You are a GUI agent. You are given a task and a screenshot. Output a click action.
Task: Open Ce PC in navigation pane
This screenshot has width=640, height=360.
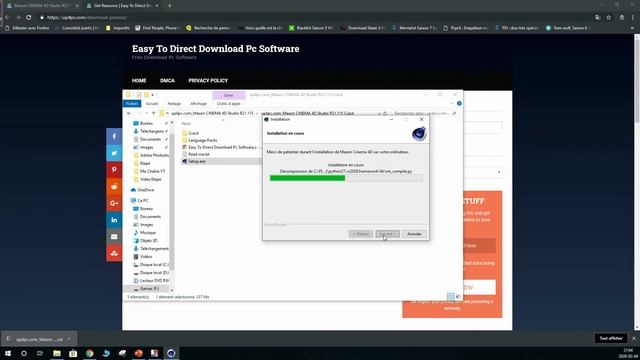click(x=142, y=200)
